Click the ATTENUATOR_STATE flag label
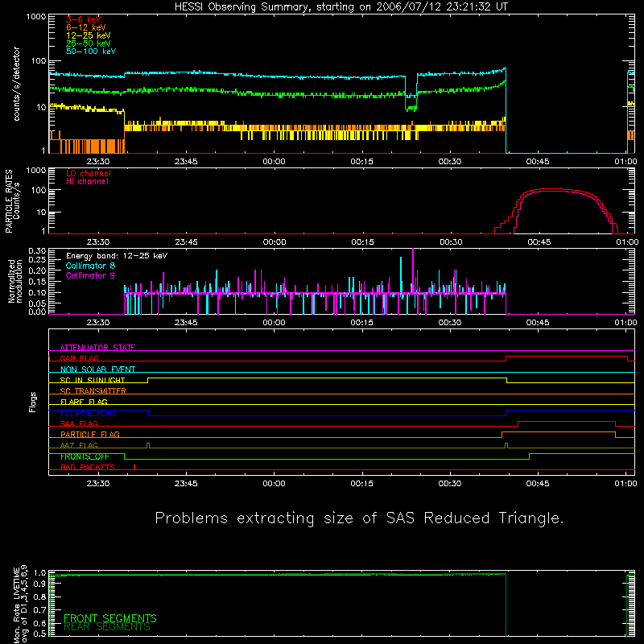Screen dimensions: 644x644 97,348
